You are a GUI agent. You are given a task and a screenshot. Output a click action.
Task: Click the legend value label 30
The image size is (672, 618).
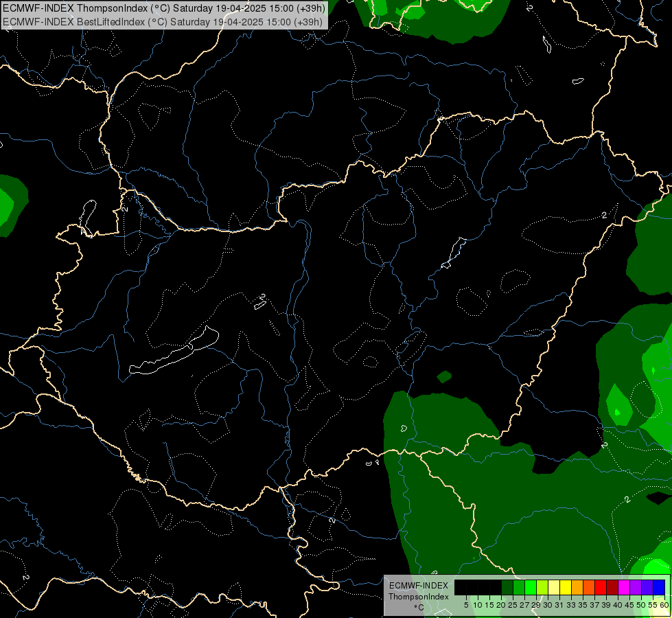[x=548, y=605]
